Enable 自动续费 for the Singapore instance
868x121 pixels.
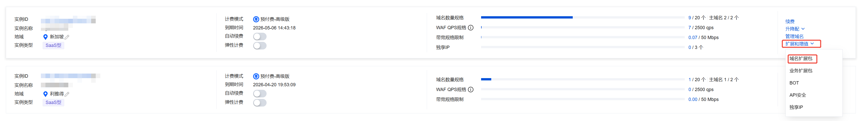259,36
